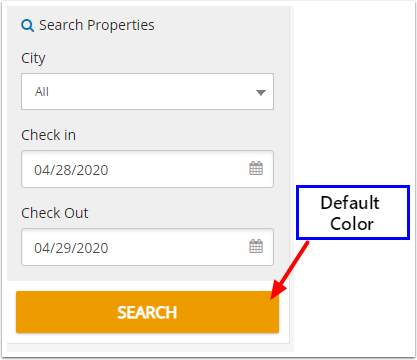Click the orange SEARCH button
Screen dimensions: 417x360
click(x=147, y=312)
